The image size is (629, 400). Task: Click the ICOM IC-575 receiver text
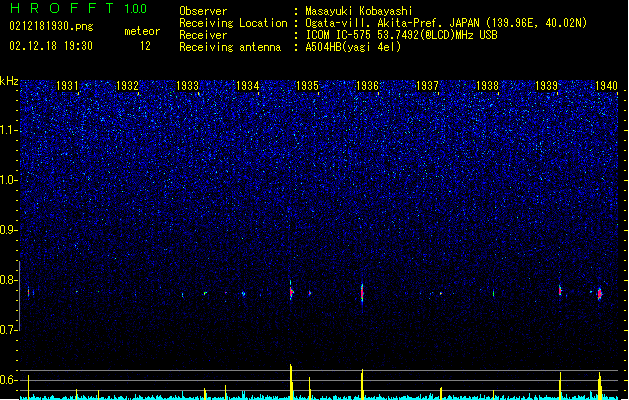(401, 35)
